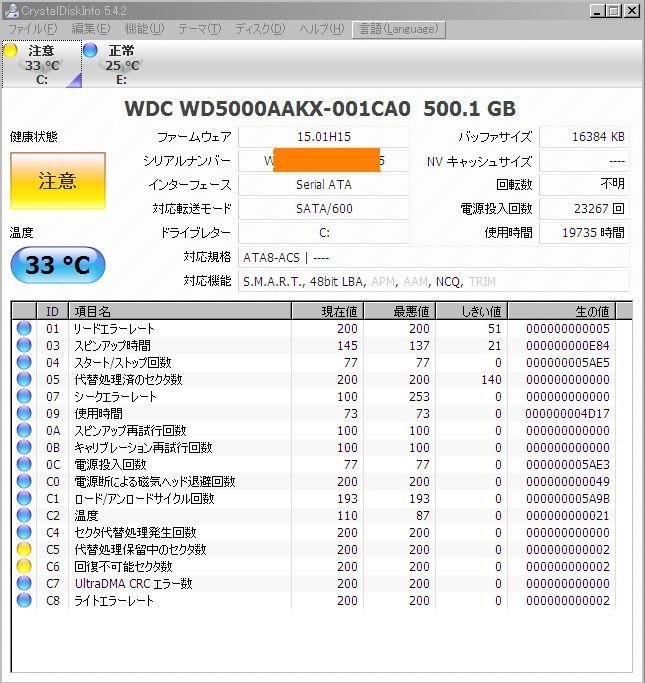Click the rotation rate value 不明
Viewport: 645px width, 683px height.
584,185
